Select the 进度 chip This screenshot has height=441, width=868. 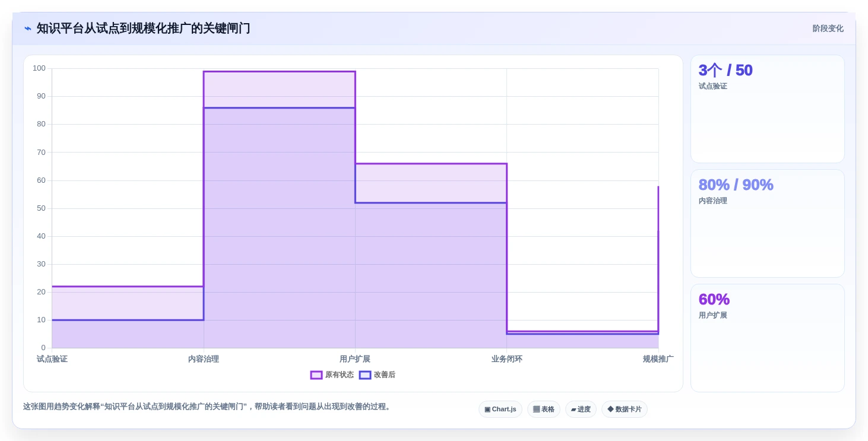coord(581,409)
